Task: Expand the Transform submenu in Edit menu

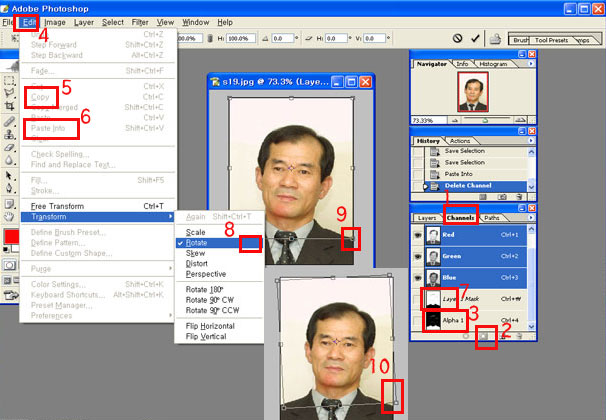Action: pyautogui.click(x=99, y=217)
